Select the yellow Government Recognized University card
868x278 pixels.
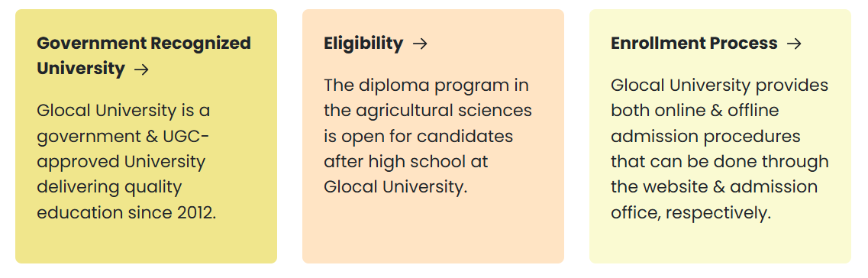146,136
